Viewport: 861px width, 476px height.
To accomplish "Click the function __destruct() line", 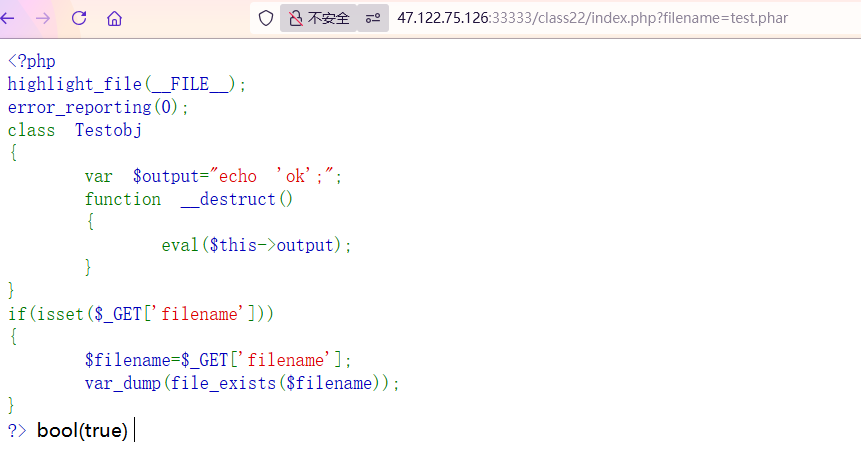I will (189, 199).
